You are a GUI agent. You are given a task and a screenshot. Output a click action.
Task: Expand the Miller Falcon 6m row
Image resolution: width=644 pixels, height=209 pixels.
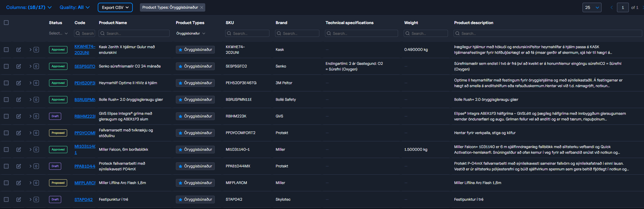[x=30, y=150]
